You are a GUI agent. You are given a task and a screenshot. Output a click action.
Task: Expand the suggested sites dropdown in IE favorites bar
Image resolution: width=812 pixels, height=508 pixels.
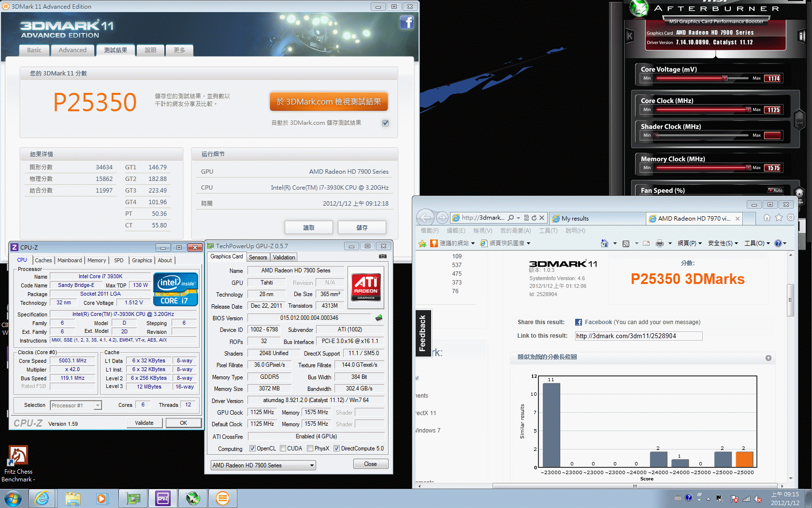(x=473, y=243)
